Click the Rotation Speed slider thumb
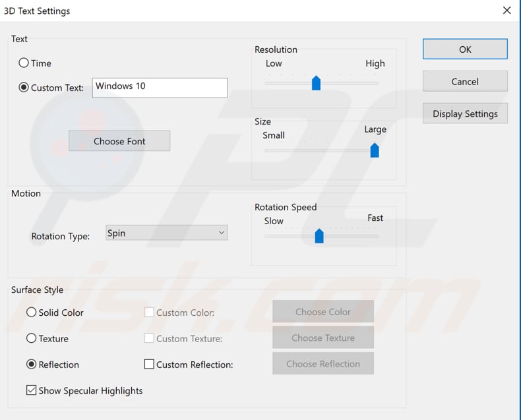This screenshot has height=420, width=521. 319,236
